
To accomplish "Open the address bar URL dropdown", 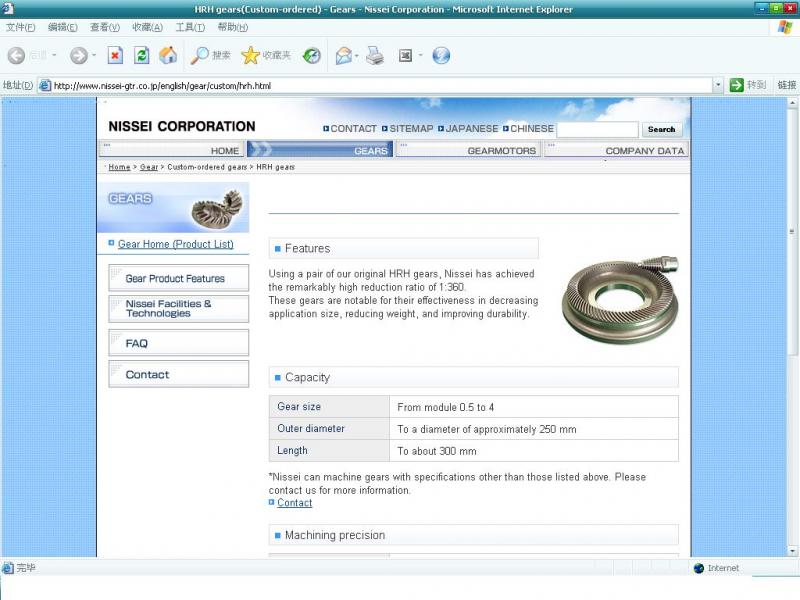I will click(x=718, y=85).
